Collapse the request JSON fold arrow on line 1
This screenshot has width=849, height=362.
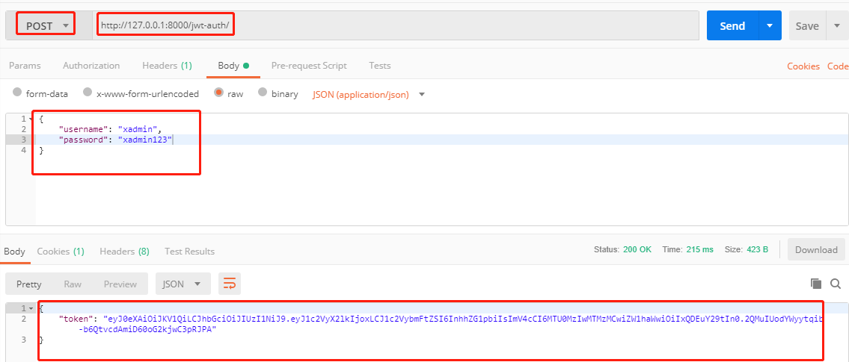pos(30,119)
